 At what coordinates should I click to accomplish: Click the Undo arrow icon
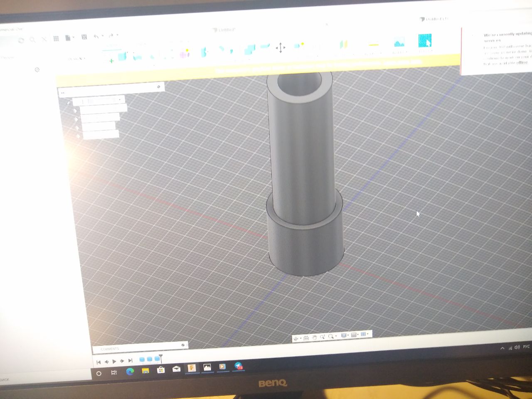click(96, 37)
